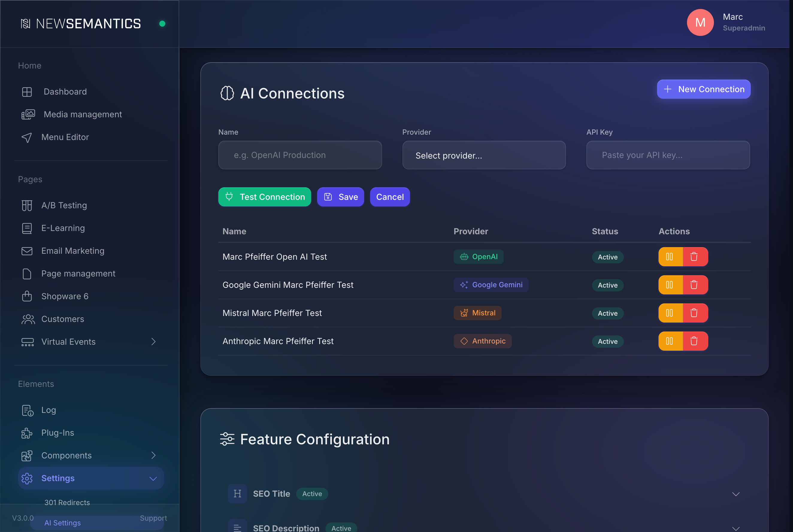Click the Settings gear icon
Screen dimensions: 793x532
[x=27, y=478]
